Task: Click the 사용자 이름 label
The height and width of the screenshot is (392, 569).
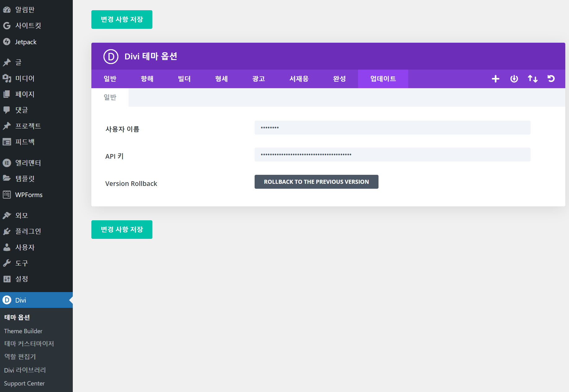Action: (x=122, y=129)
